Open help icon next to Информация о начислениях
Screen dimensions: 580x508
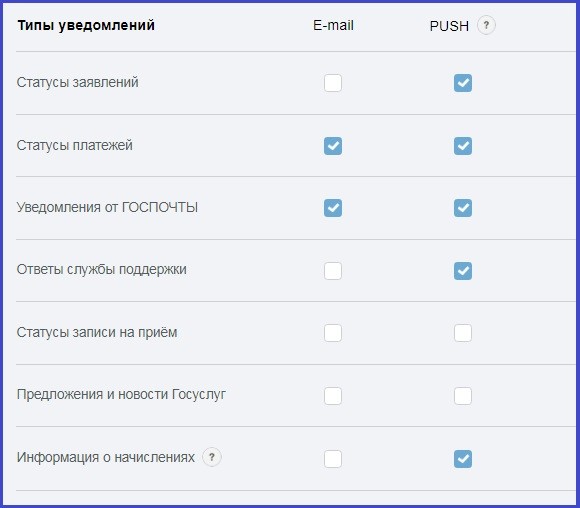212,457
